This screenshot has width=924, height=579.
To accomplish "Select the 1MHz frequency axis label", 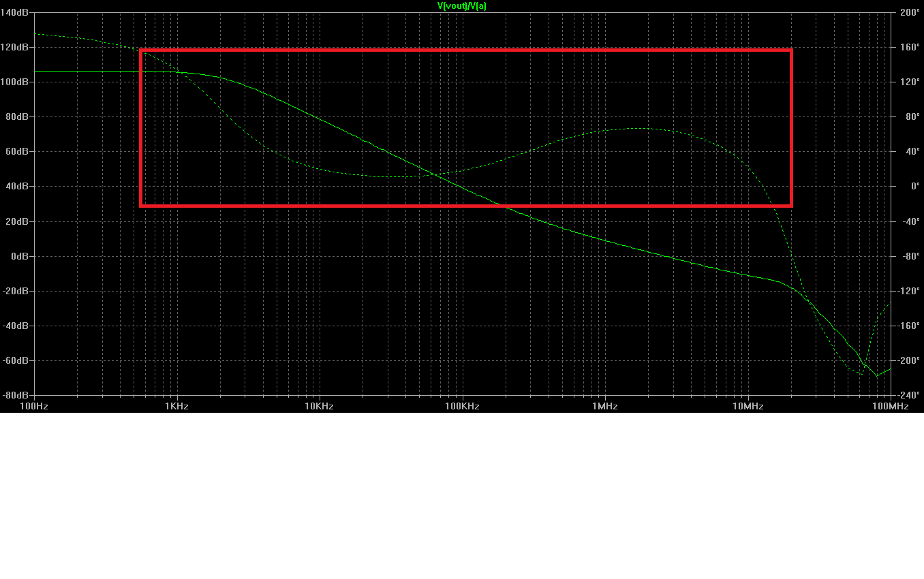I will [x=604, y=407].
